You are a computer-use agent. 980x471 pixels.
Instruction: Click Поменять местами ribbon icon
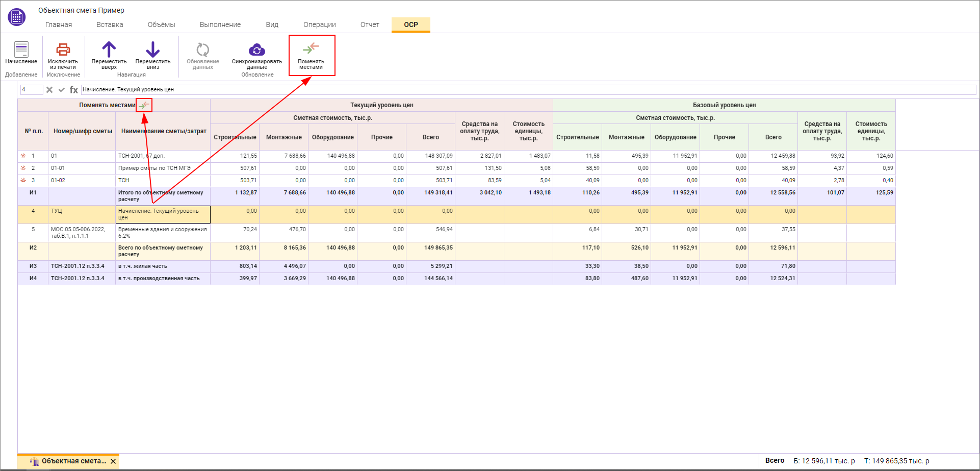click(x=311, y=48)
